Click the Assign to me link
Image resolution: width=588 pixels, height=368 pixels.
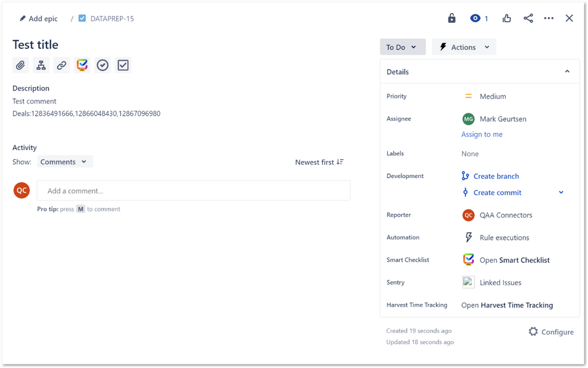[x=481, y=134]
